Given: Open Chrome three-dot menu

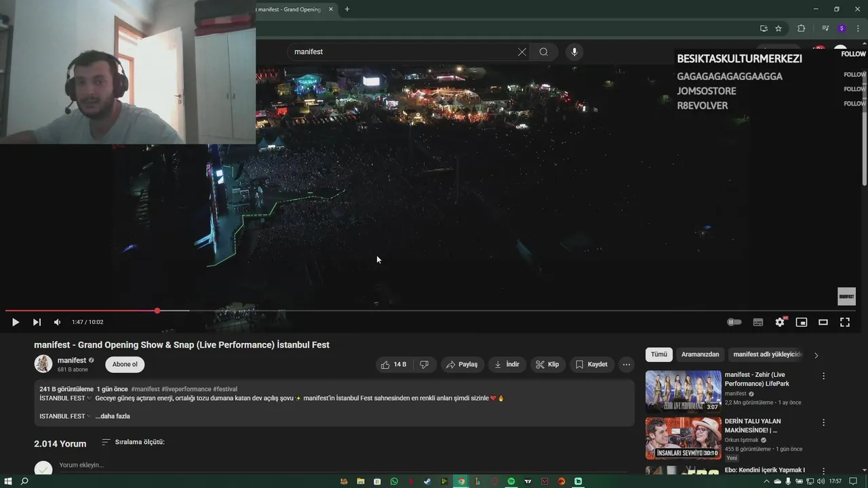Looking at the screenshot, I should pos(858,28).
